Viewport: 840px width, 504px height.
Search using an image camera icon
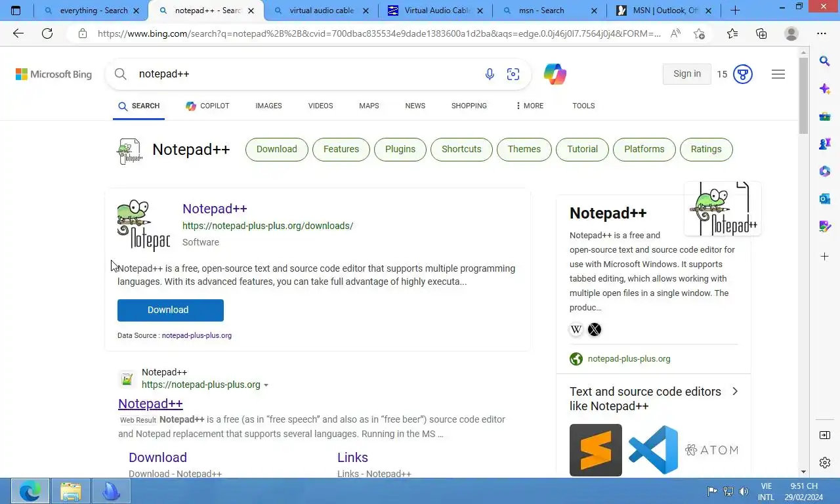pos(513,74)
